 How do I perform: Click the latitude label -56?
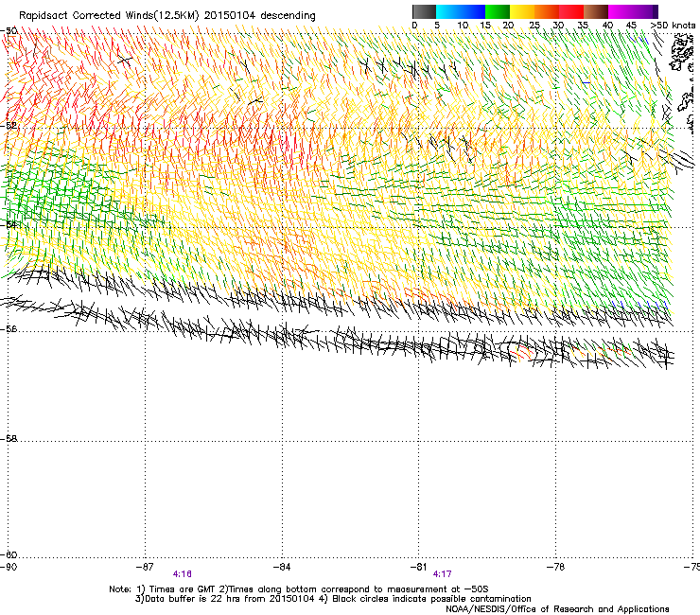(9, 329)
